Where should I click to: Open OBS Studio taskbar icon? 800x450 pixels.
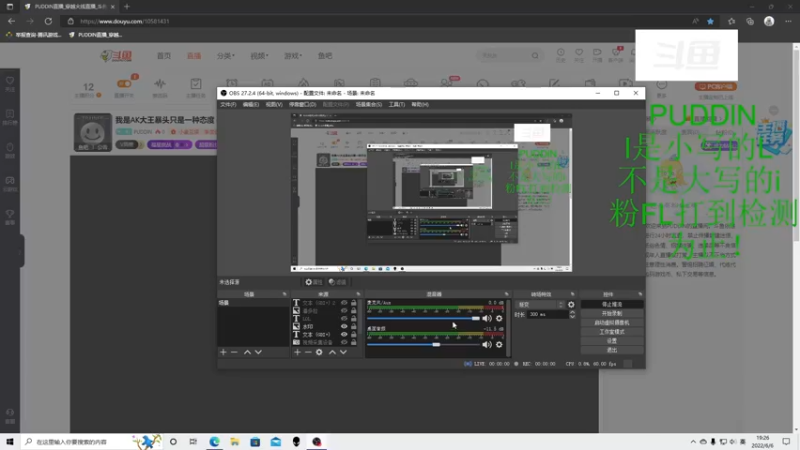click(x=317, y=442)
